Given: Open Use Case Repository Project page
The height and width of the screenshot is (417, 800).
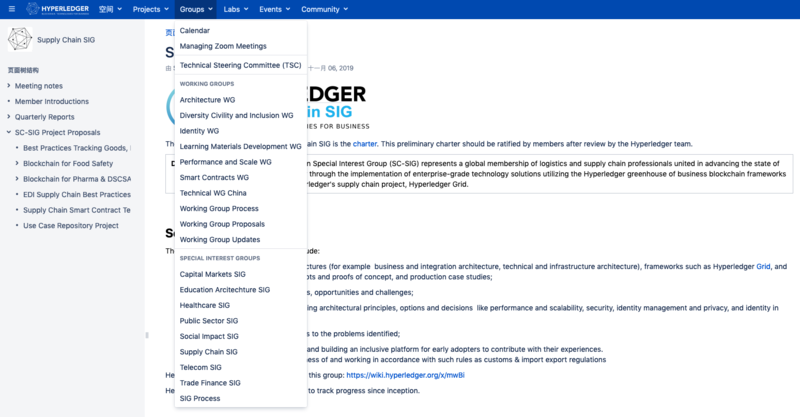Looking at the screenshot, I should coord(71,225).
